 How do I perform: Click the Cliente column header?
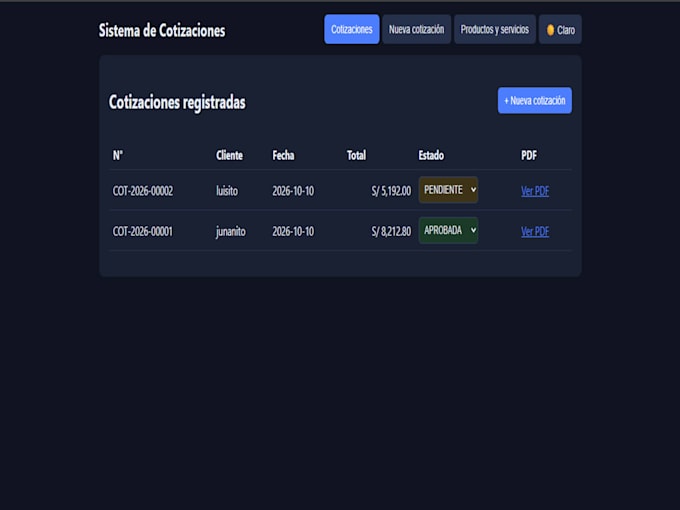click(x=229, y=155)
